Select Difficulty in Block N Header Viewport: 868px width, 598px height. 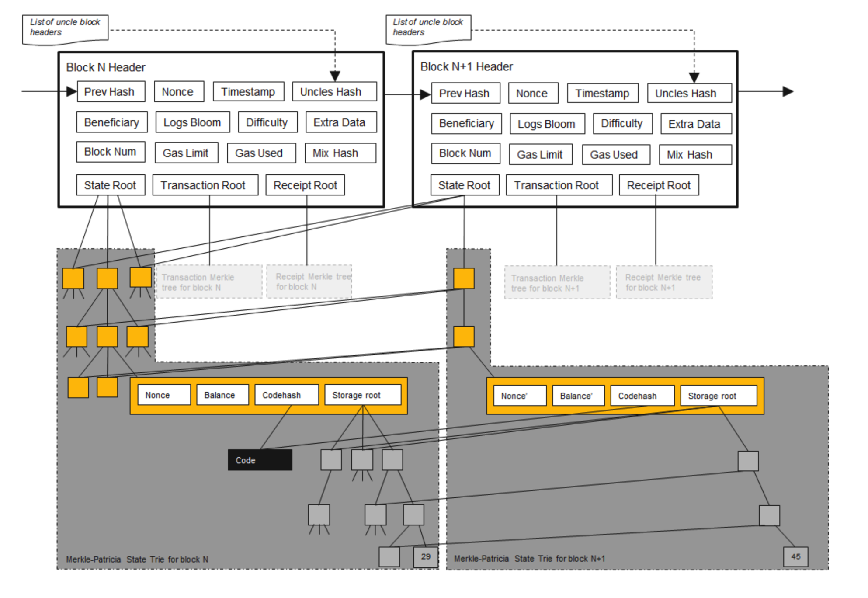(267, 122)
